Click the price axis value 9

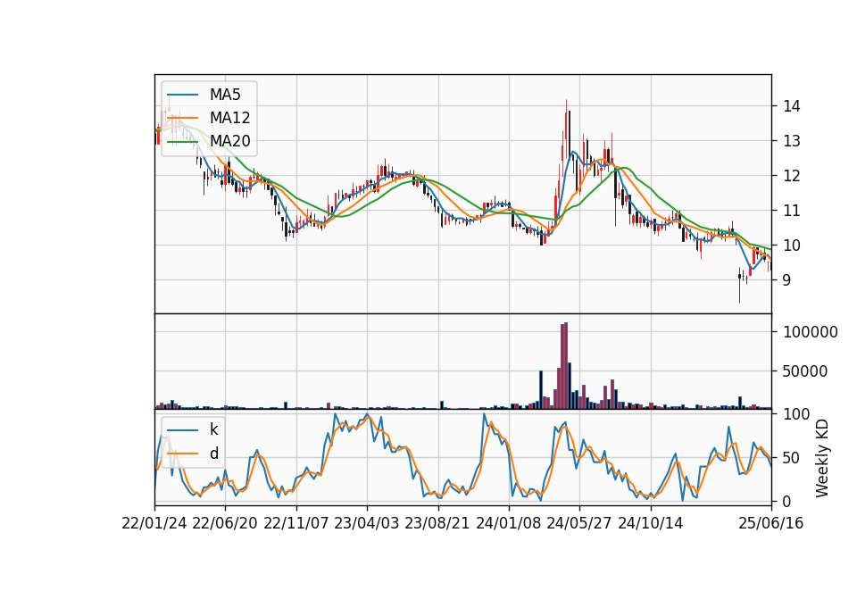(787, 280)
